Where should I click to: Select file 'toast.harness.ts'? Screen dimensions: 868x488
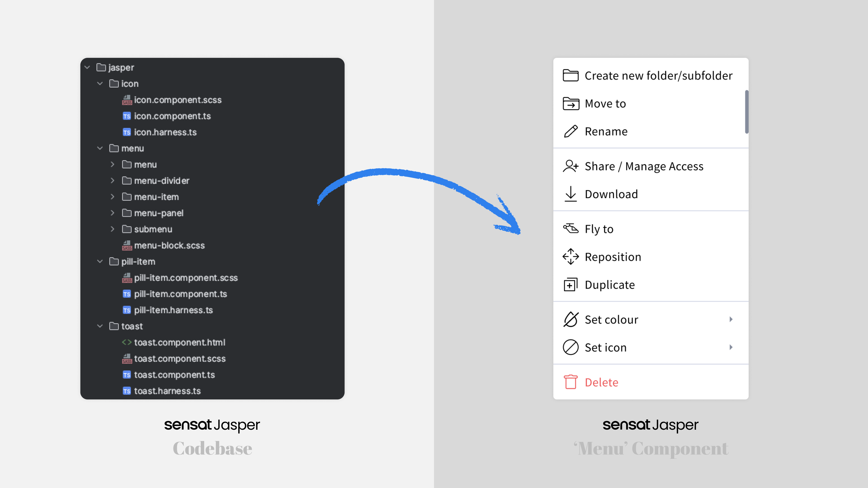pos(167,391)
